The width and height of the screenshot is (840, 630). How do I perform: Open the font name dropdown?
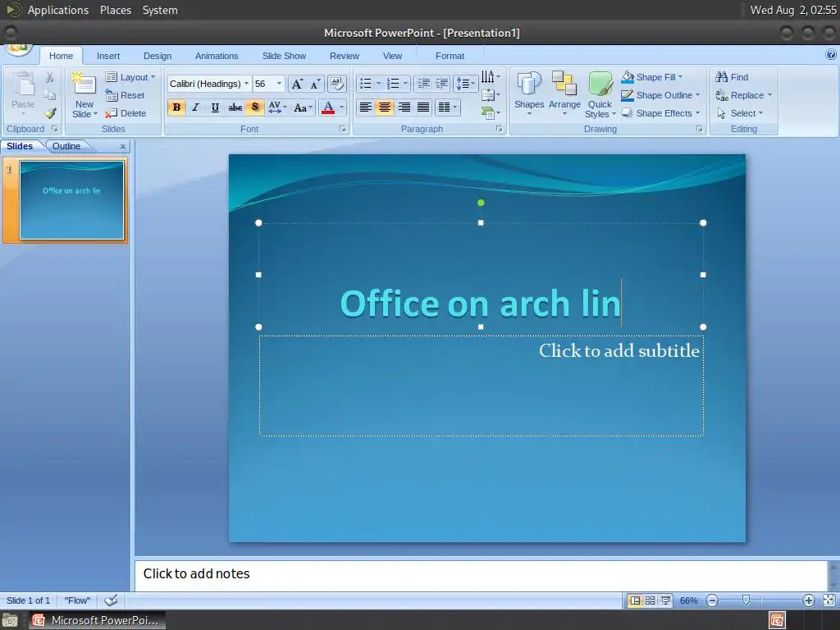246,84
